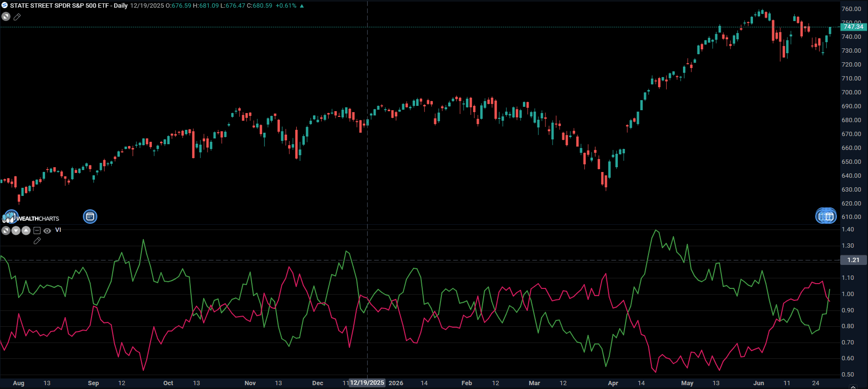Click the 0.50 VI axis label
The image size is (868, 389).
tap(848, 375)
